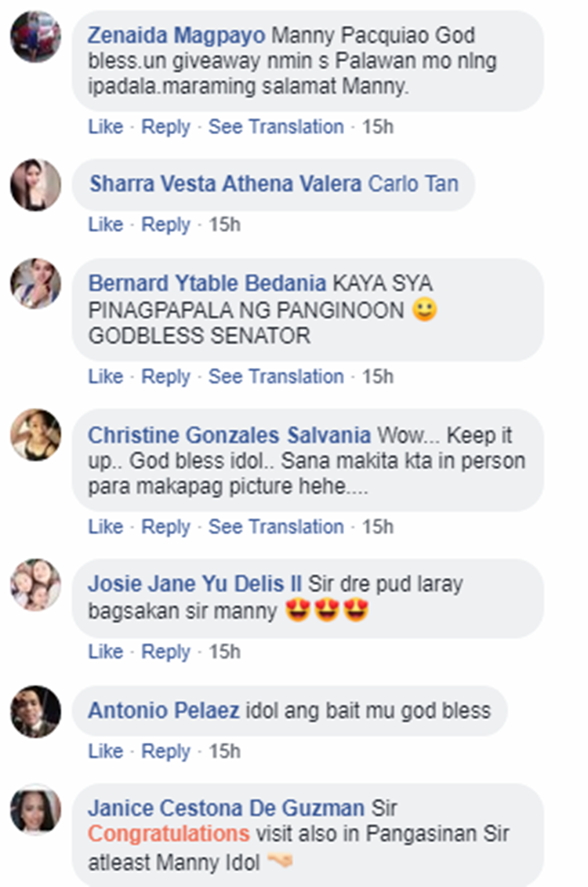The height and width of the screenshot is (887, 588).
Task: Open Janice Cestona De Guzman's name link
Action: (226, 809)
